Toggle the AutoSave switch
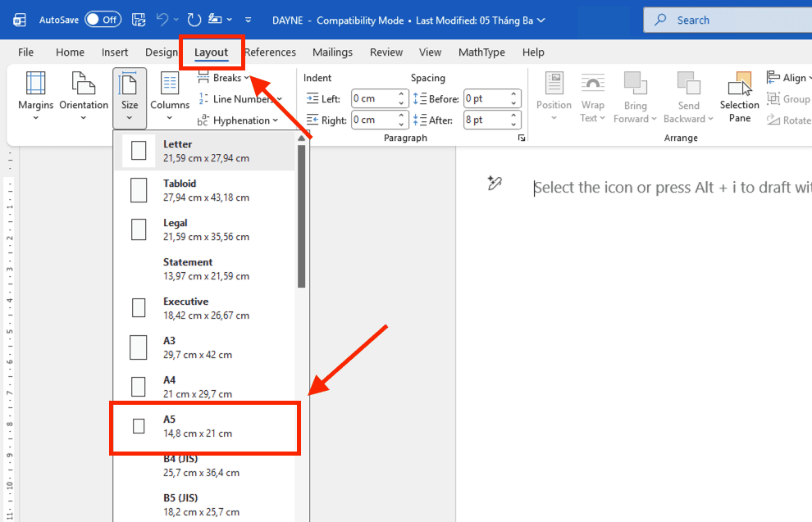 point(103,20)
